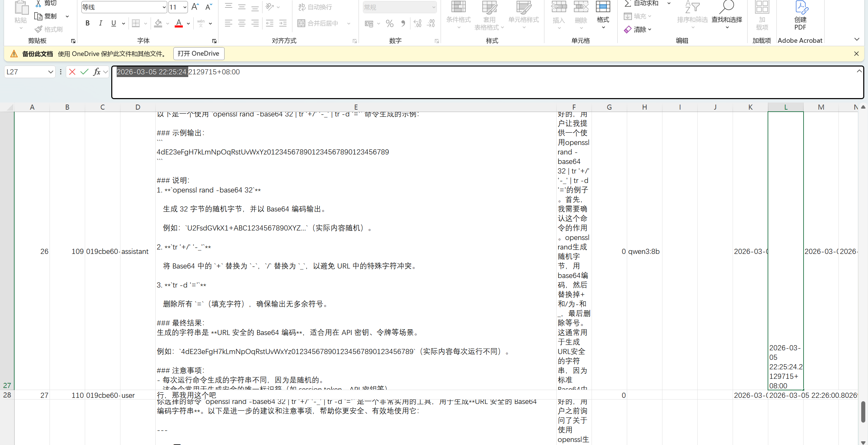Open the number format dialog launcher

pos(437,41)
